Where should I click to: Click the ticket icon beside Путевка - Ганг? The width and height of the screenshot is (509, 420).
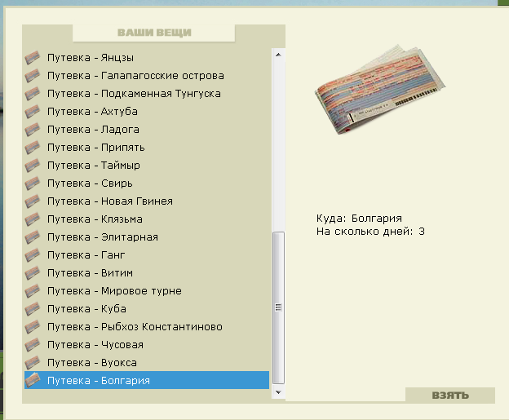click(32, 255)
